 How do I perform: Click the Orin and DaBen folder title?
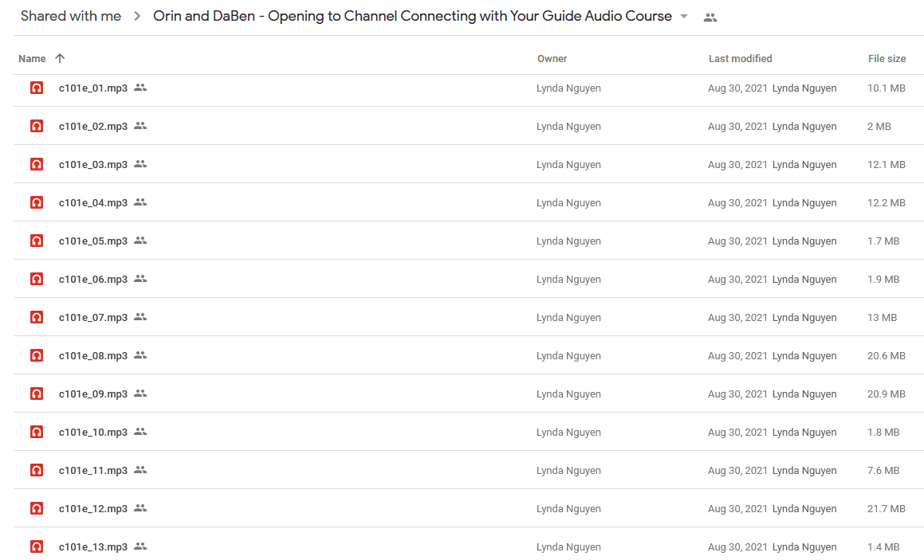(412, 17)
